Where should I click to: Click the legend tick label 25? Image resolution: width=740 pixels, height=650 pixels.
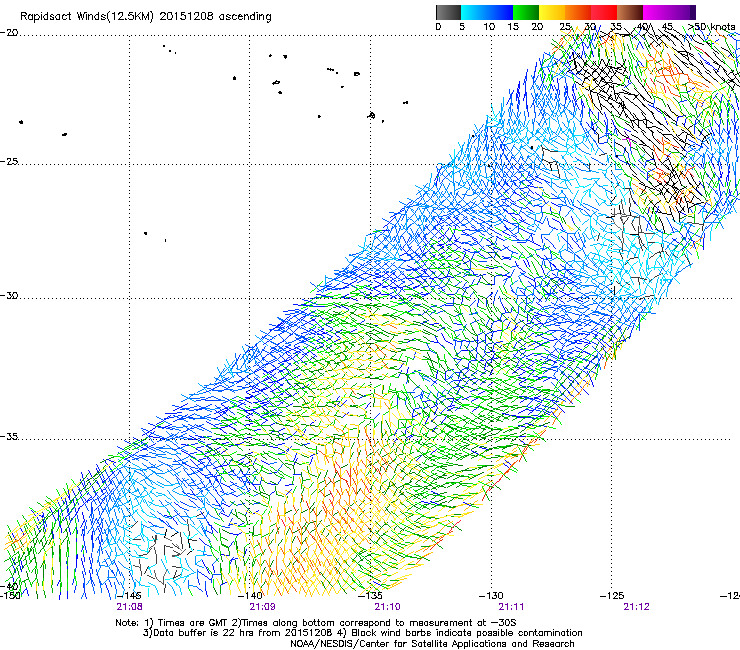pyautogui.click(x=565, y=27)
